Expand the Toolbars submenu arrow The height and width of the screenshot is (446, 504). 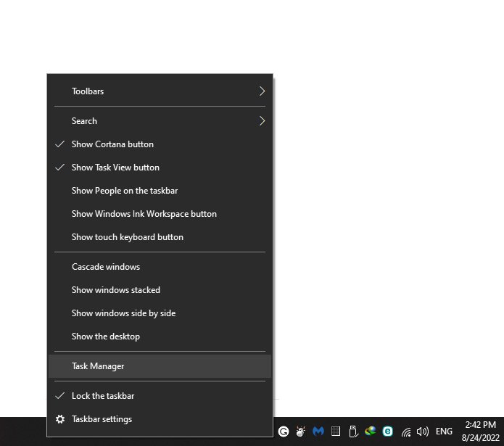(262, 91)
